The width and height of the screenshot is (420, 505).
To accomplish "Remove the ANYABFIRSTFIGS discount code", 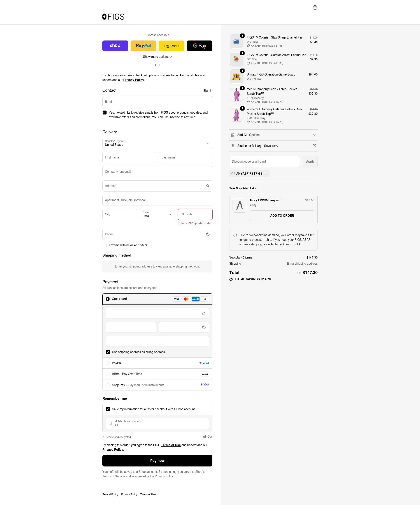I will click(266, 174).
